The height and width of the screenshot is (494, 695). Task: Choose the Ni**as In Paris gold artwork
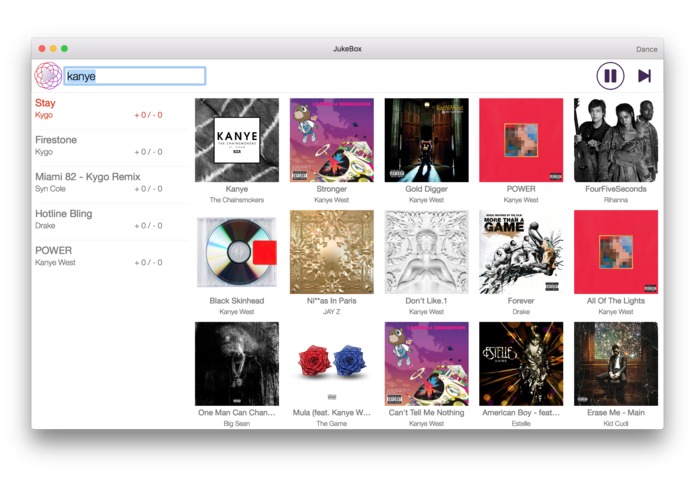[x=332, y=252]
